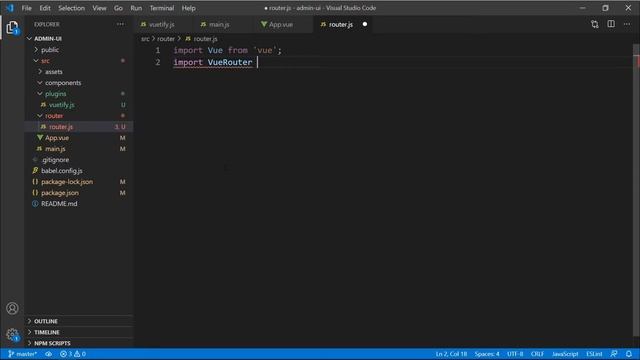
Task: Change file encoding UTF-8
Action: pyautogui.click(x=515, y=354)
